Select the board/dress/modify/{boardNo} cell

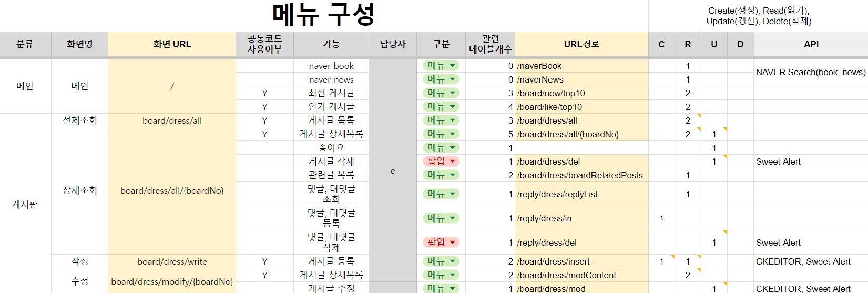172,281
